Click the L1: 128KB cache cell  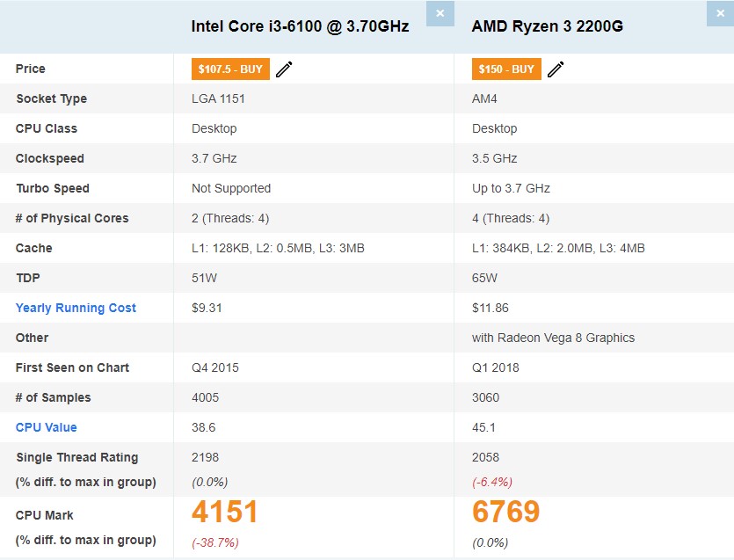tap(278, 248)
